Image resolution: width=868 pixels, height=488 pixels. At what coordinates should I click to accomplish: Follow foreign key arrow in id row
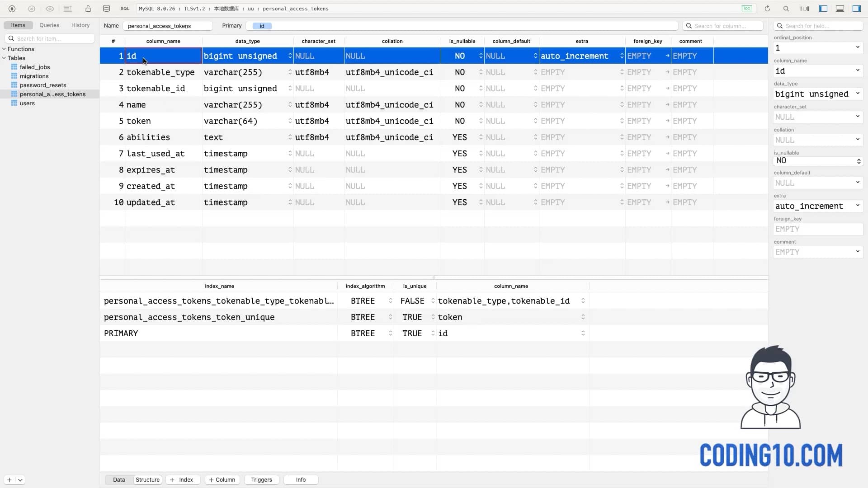tap(667, 56)
